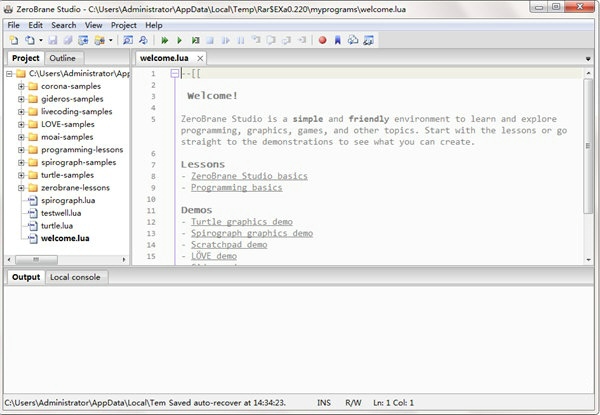Viewport: 600px width, 415px height.
Task: Open the editor tab list dropdown arrow
Action: tap(589, 59)
